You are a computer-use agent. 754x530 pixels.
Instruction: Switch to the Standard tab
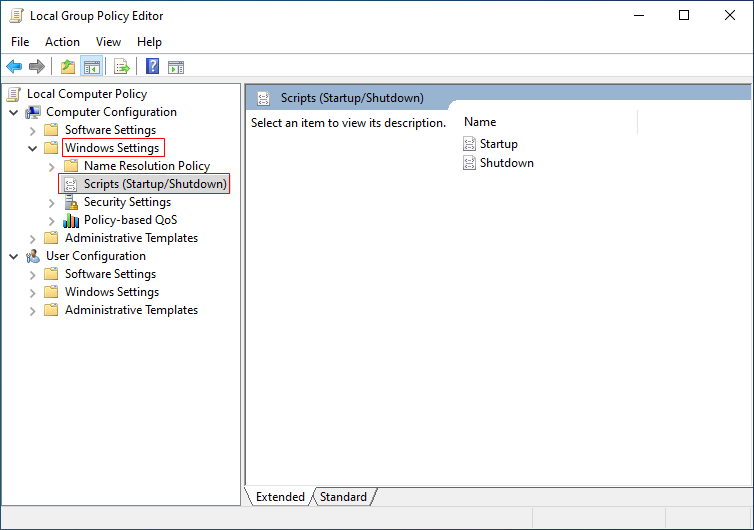(343, 496)
